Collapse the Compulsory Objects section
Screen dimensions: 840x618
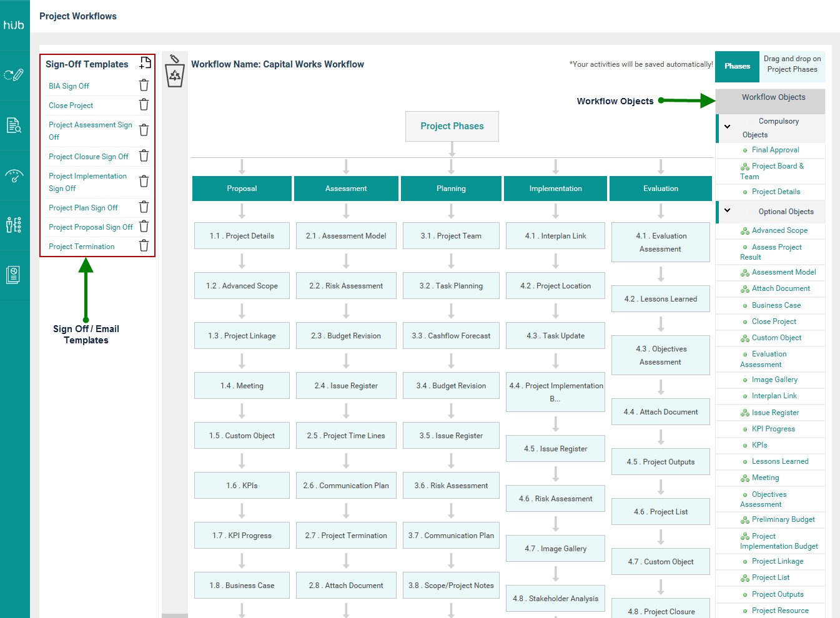(727, 127)
